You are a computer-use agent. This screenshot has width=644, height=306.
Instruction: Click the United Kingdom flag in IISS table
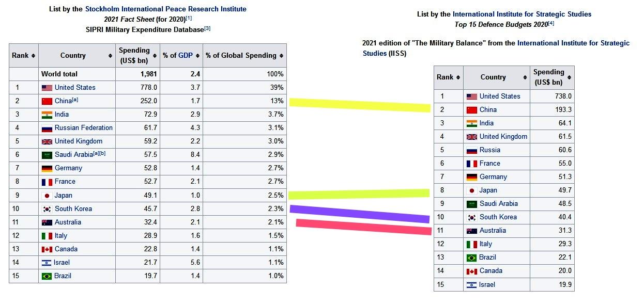click(x=471, y=137)
